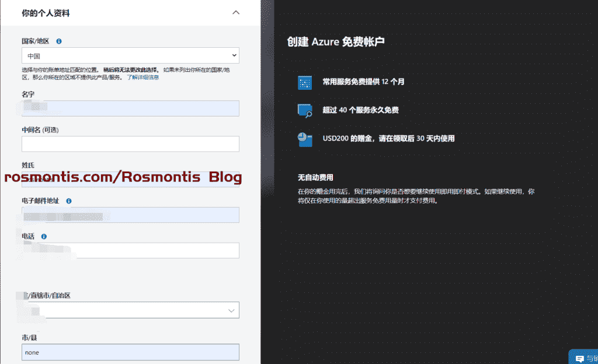Open the 国家/地区 dropdown showing 中国

pyautogui.click(x=130, y=55)
